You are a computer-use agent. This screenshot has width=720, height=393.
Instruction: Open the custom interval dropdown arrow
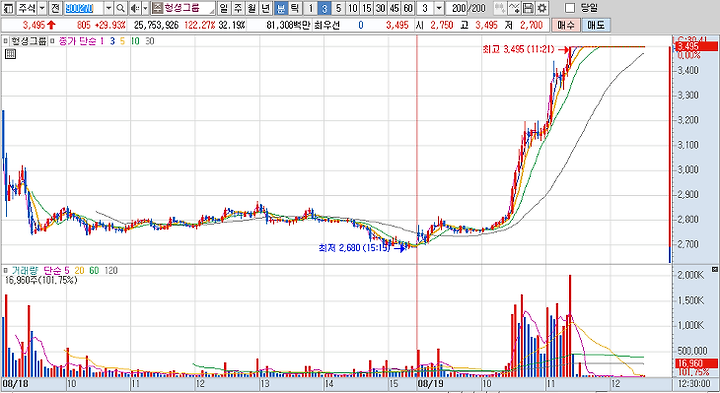coord(439,8)
